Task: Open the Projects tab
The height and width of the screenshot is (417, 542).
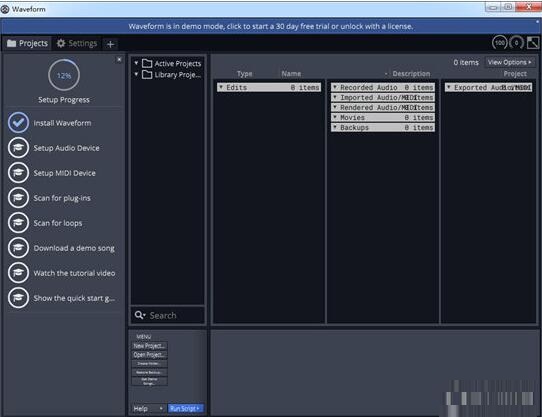Action: [x=27, y=43]
